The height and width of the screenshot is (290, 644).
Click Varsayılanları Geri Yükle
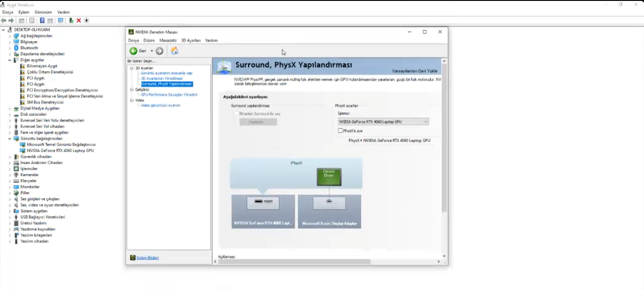pos(414,71)
